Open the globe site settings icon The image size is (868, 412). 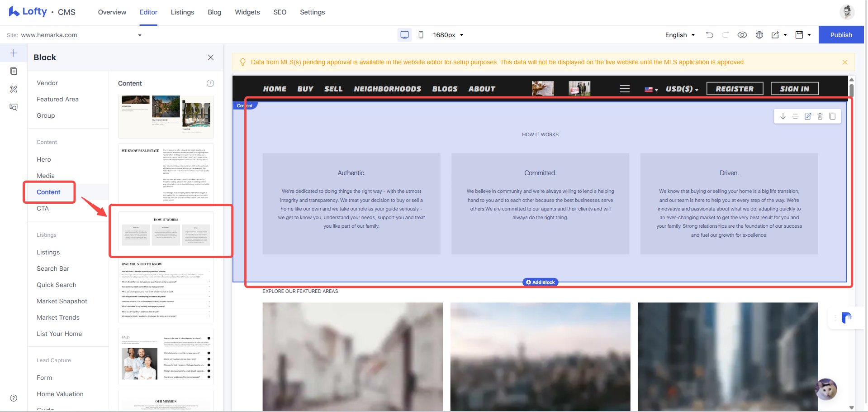[x=759, y=35]
